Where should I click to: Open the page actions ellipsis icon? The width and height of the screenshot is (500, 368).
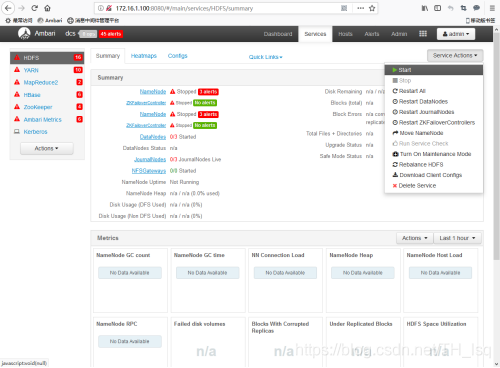pos(361,8)
